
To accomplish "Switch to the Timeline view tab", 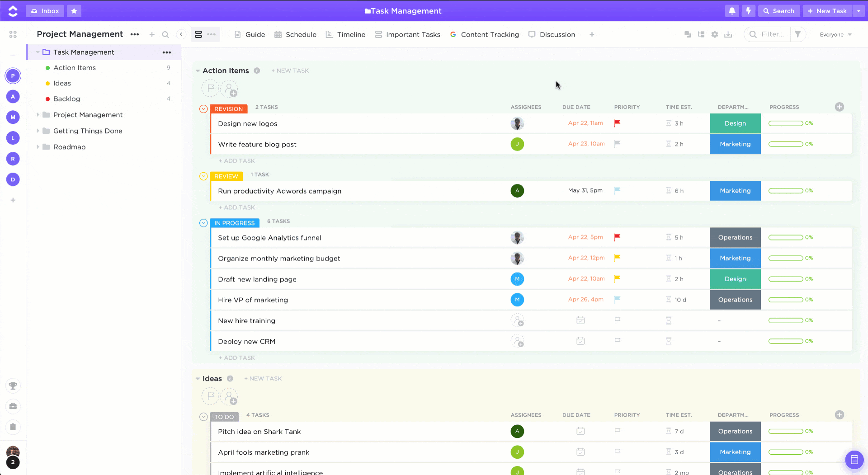I will click(x=346, y=35).
